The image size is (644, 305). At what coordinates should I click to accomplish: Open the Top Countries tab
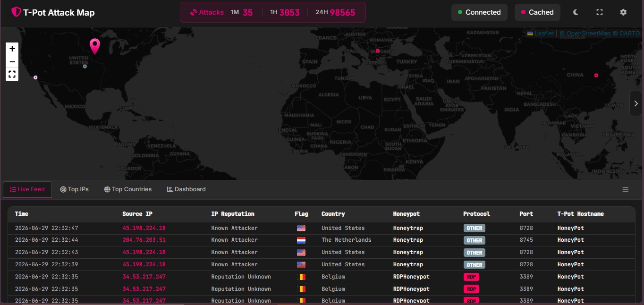coord(128,189)
